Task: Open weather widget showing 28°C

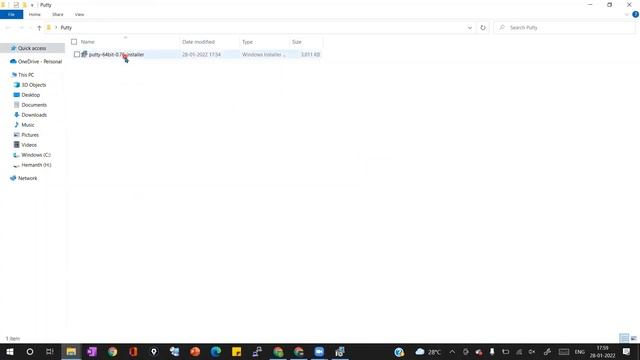Action: click(428, 351)
